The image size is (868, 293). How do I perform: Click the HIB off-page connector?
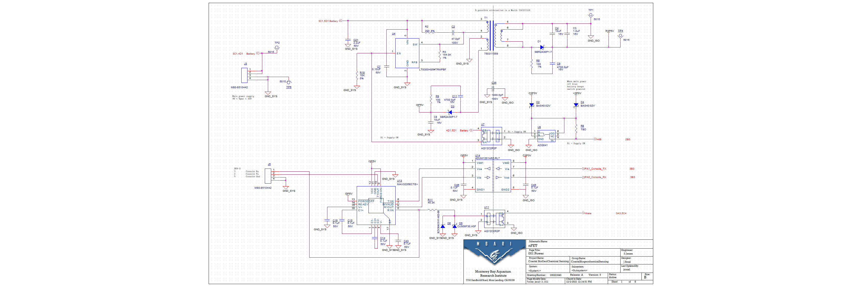597,139
